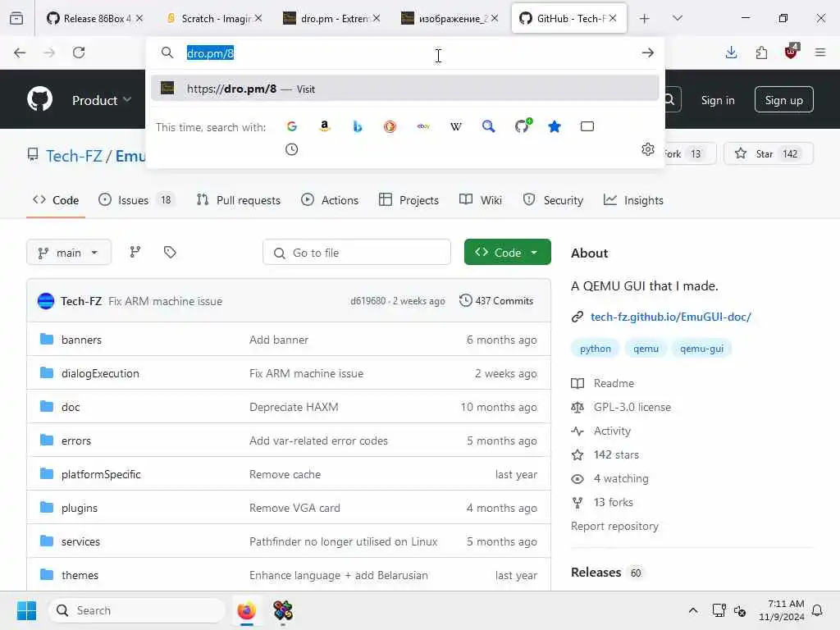Open Firefox downloads panel

pos(731,52)
